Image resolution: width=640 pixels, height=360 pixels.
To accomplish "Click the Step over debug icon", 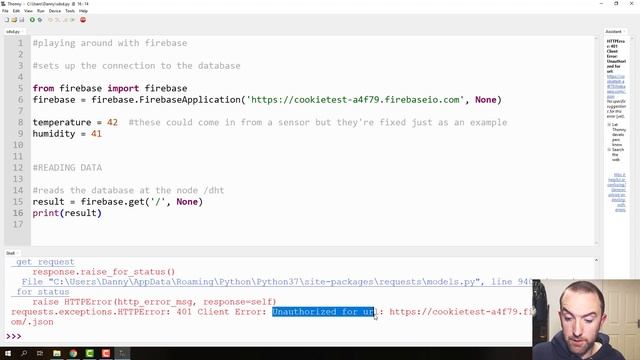I will 51,20.
